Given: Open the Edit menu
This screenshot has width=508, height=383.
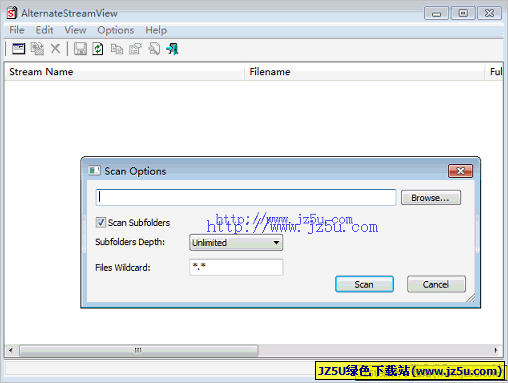Looking at the screenshot, I should tap(44, 30).
